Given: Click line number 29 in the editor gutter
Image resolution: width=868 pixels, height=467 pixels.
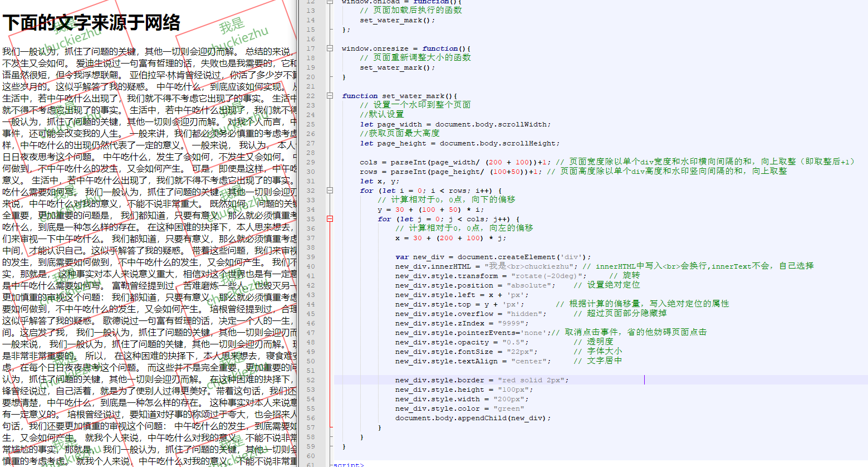Looking at the screenshot, I should pyautogui.click(x=311, y=162).
